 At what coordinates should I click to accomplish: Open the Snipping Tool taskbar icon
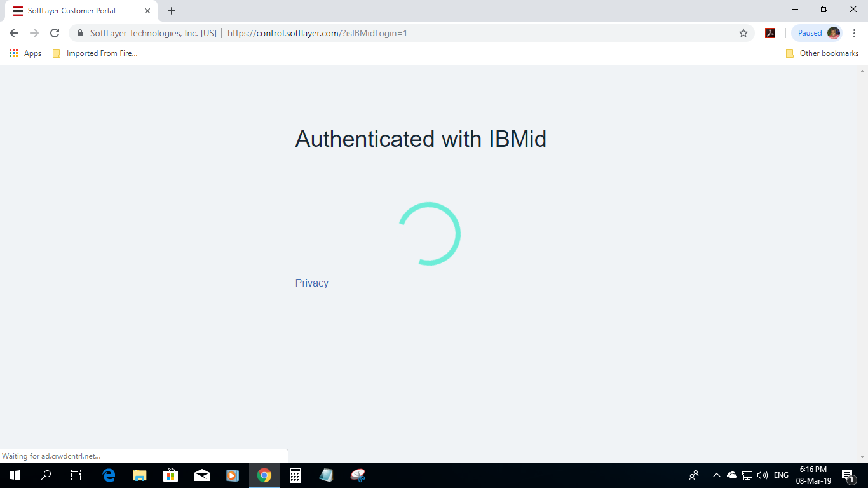(358, 475)
